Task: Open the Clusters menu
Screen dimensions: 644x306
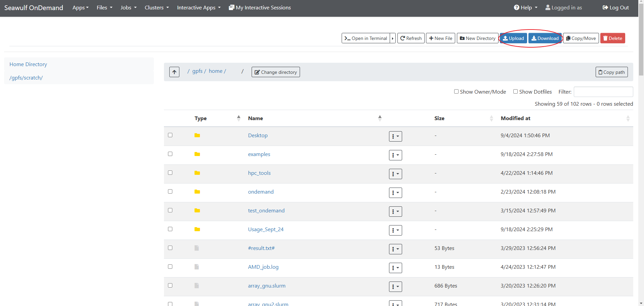Action: 157,7
